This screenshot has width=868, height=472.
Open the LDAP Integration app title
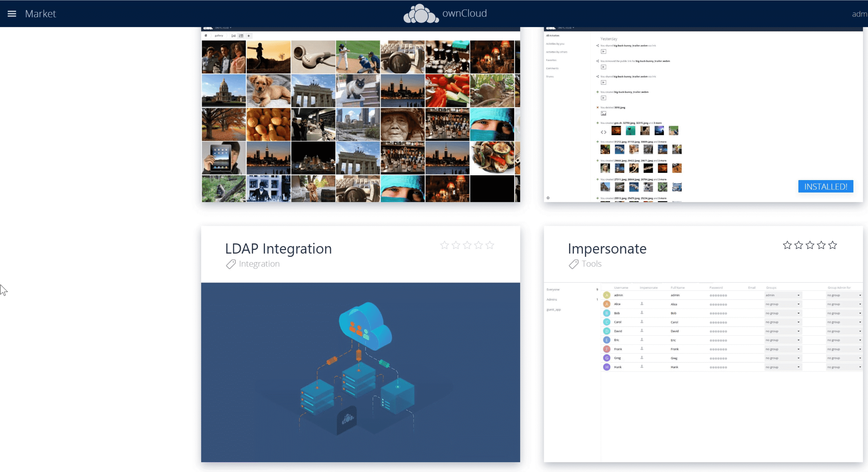coord(278,249)
